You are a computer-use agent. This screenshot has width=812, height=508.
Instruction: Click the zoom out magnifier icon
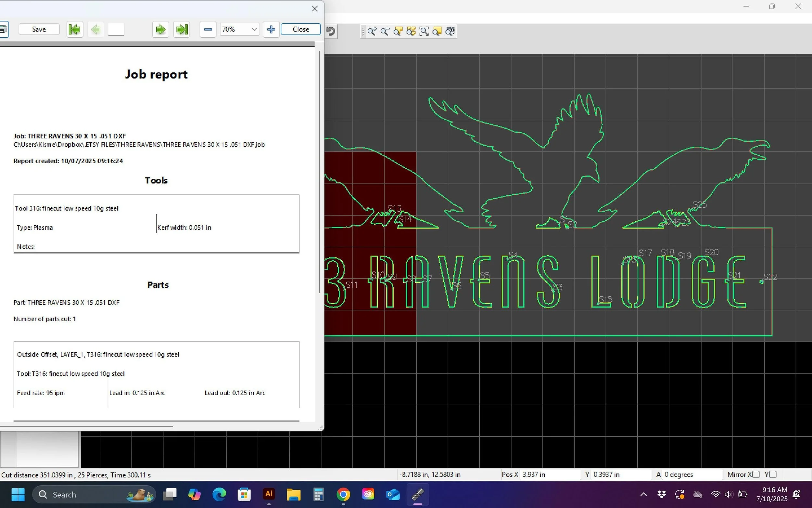(385, 31)
